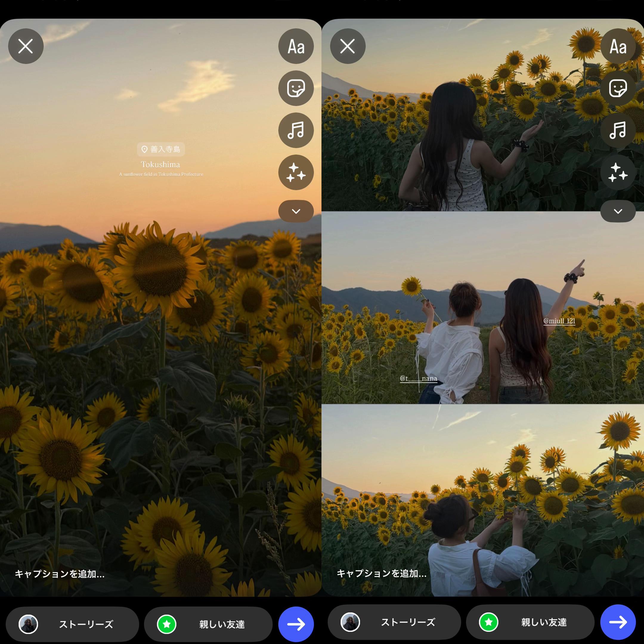Add music to the right story
Screen dimensions: 644x644
(x=618, y=130)
